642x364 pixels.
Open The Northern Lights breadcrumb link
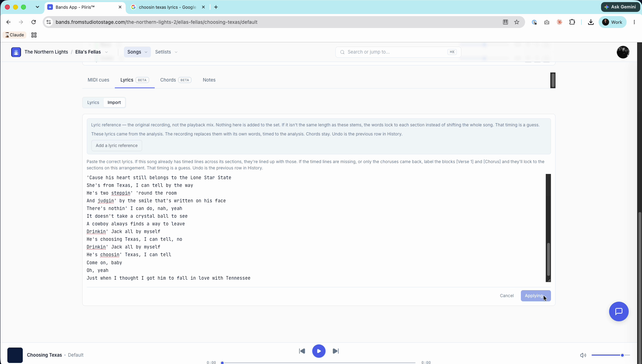(x=46, y=52)
